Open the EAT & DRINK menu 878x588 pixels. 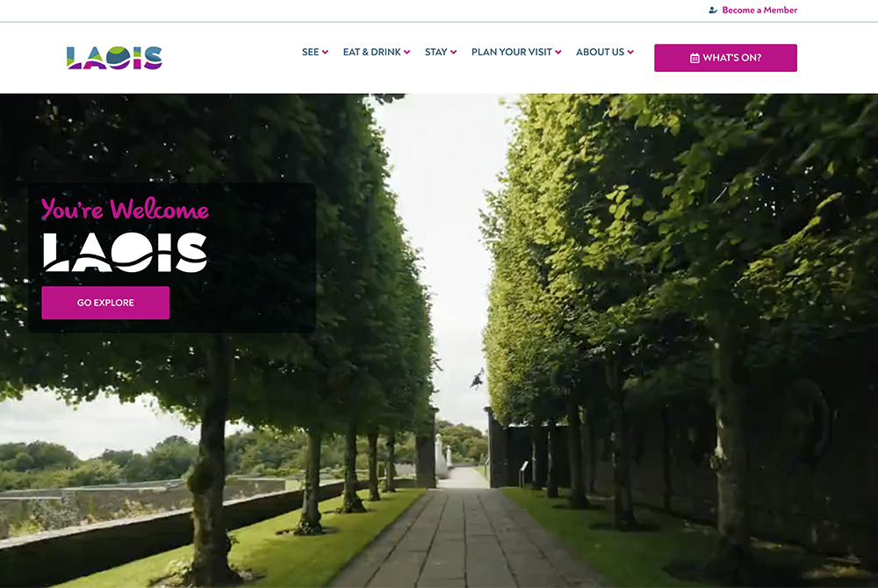(371, 52)
